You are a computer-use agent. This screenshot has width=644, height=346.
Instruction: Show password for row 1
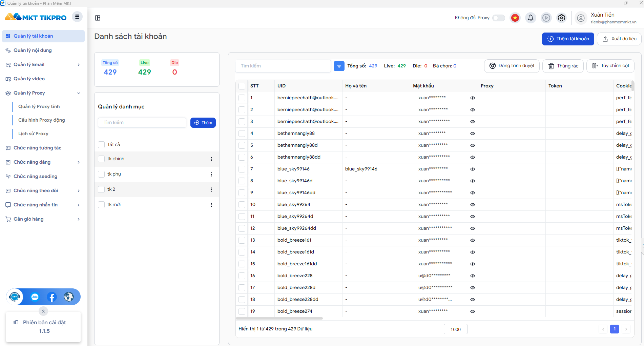[472, 98]
